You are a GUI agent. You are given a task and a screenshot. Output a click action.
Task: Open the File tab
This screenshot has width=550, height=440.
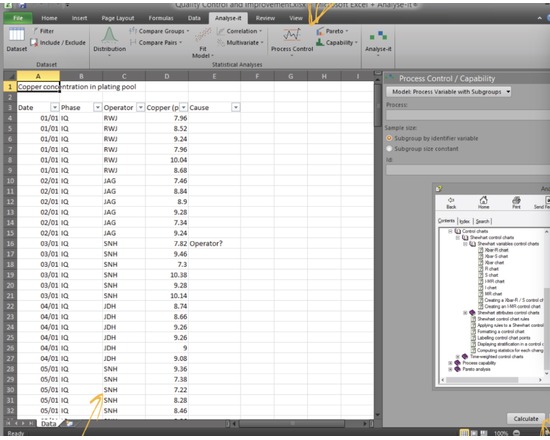click(x=18, y=18)
